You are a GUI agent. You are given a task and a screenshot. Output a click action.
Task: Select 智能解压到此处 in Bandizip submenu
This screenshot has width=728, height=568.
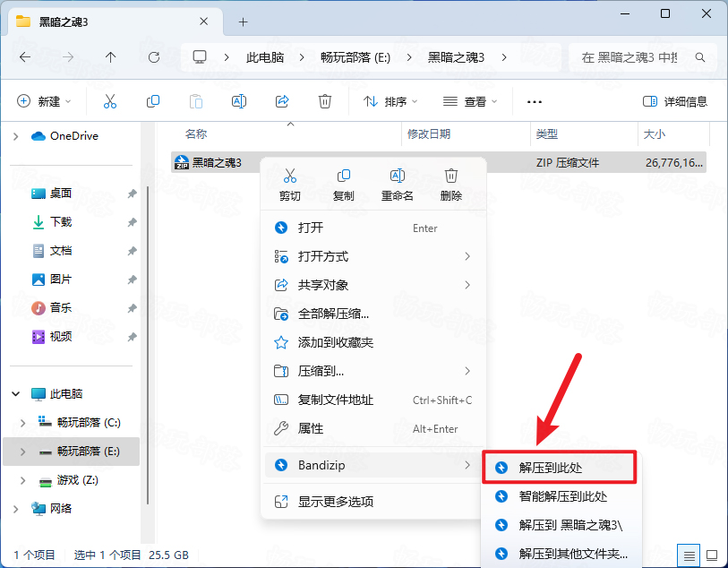pos(561,496)
